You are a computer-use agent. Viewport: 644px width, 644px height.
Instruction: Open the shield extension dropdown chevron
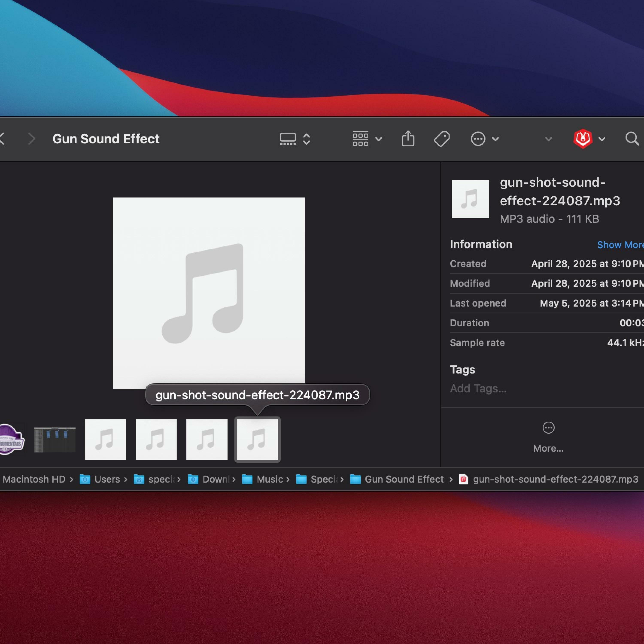(602, 139)
